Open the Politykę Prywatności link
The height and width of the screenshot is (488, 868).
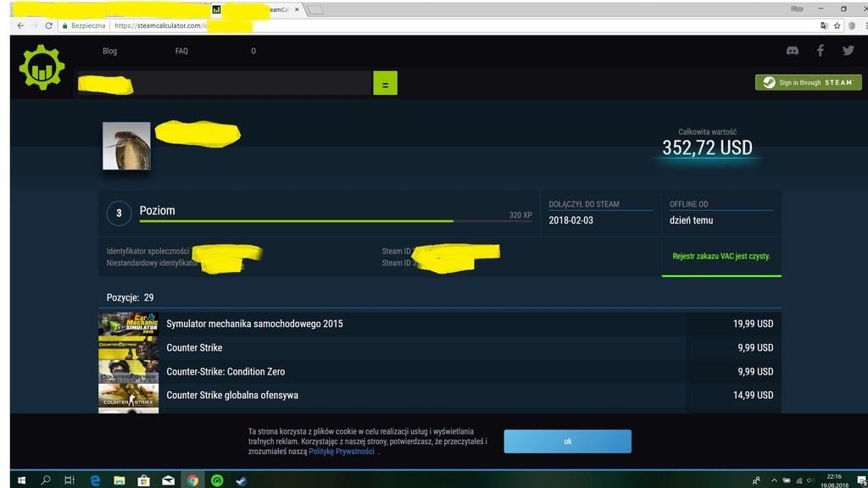point(342,452)
